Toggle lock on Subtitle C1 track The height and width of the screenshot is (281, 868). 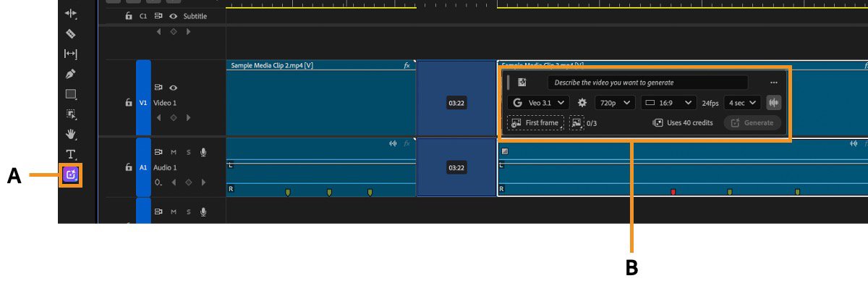pyautogui.click(x=129, y=16)
